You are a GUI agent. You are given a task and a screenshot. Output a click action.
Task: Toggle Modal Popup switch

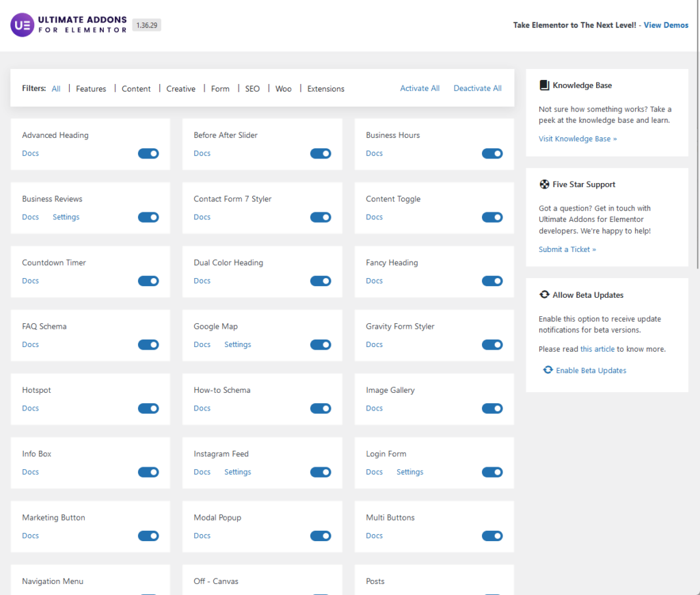click(321, 536)
